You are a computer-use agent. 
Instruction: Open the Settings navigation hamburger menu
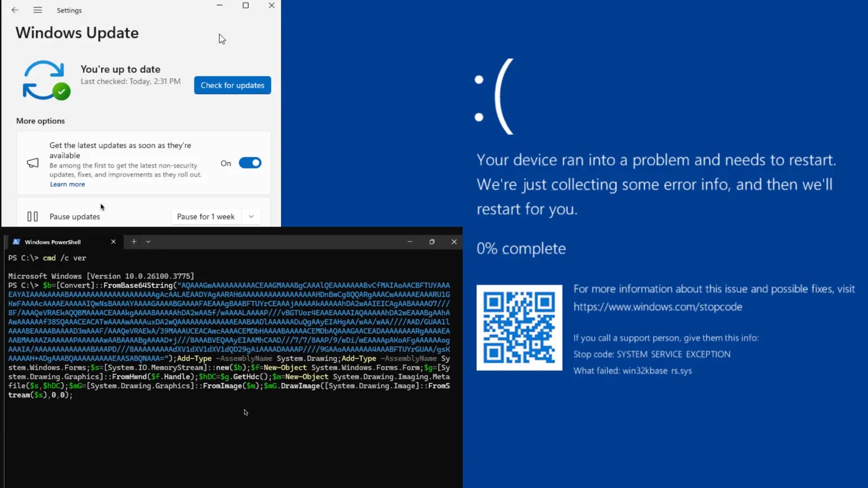[x=37, y=10]
